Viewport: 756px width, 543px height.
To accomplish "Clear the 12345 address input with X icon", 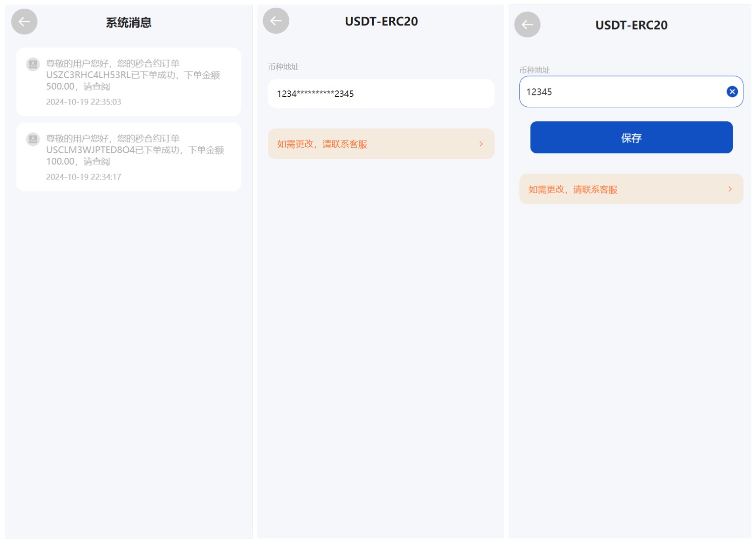I will click(x=732, y=92).
